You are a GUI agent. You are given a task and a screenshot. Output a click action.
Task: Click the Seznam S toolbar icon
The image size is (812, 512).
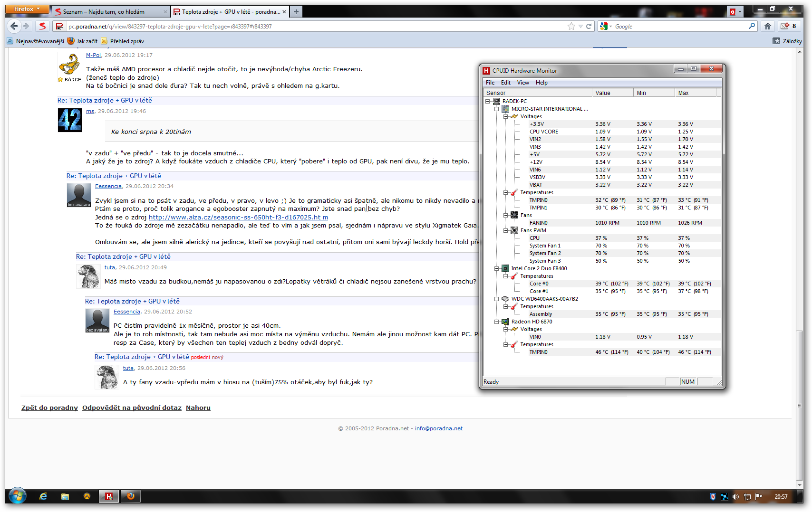(x=43, y=26)
